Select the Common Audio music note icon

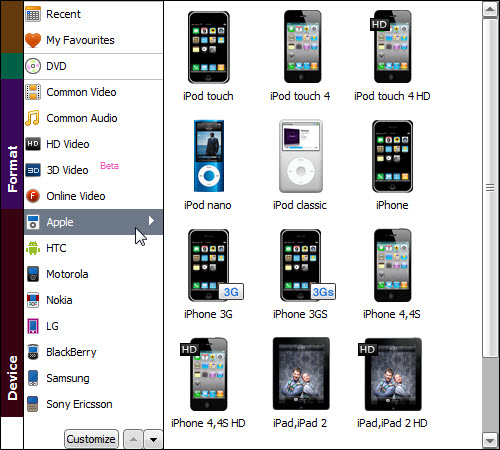pyautogui.click(x=33, y=118)
